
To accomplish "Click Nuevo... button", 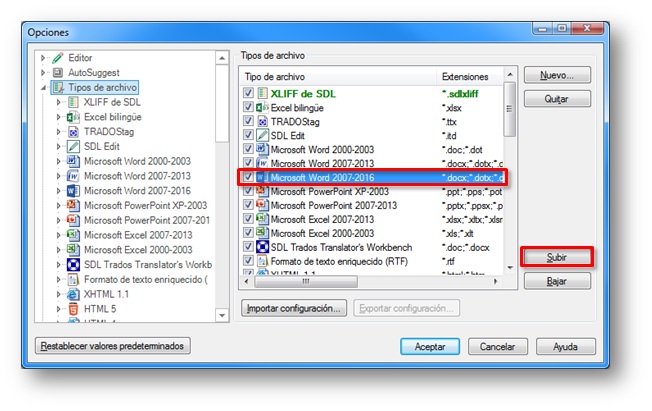I will pos(557,75).
